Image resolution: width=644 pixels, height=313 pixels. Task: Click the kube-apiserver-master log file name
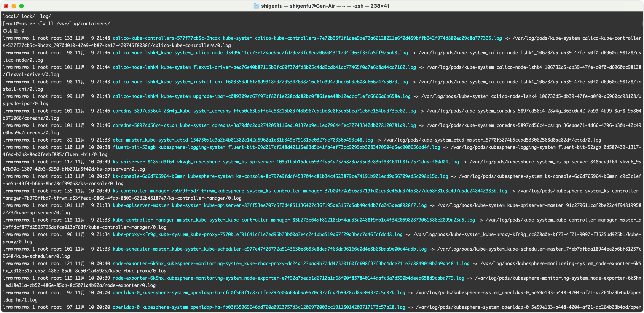click(x=269, y=205)
